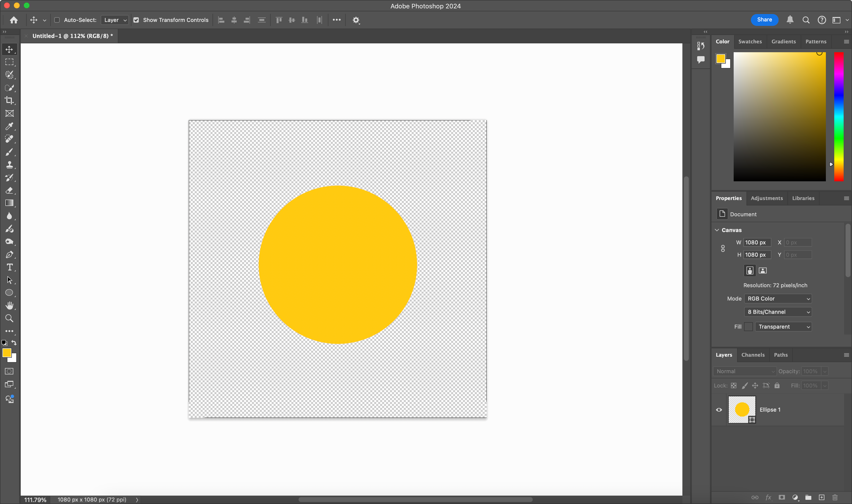Screen dimensions: 852x504
Task: Select the Zoom tool
Action: point(9,318)
